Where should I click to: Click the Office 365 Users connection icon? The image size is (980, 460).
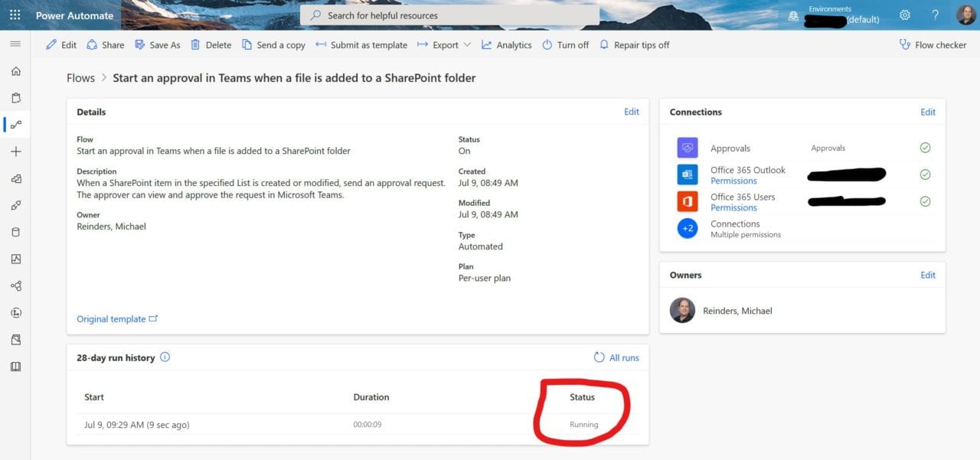click(x=687, y=201)
